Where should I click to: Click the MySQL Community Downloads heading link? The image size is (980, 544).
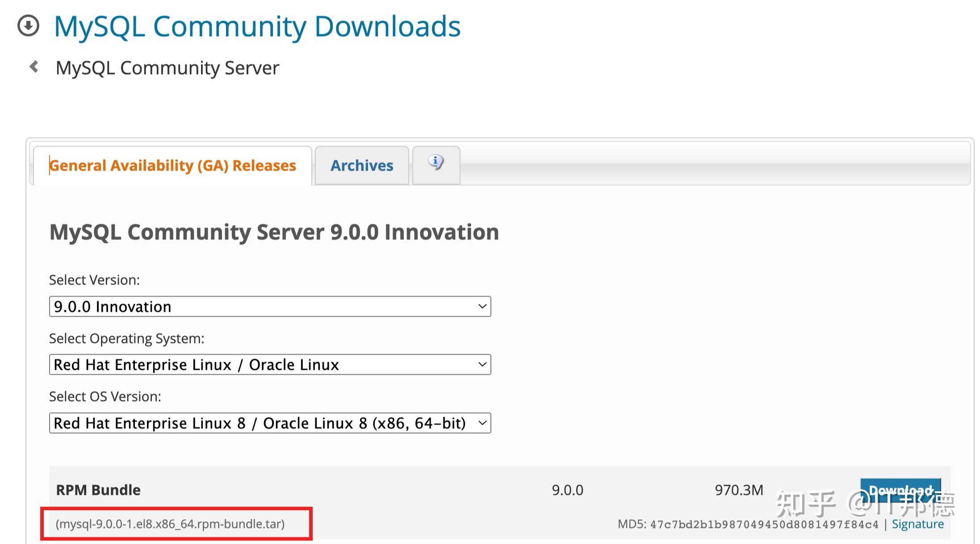[257, 26]
